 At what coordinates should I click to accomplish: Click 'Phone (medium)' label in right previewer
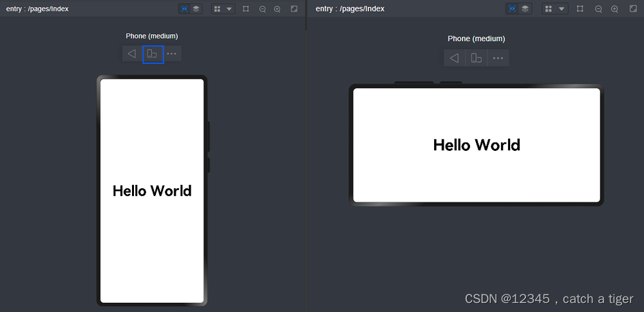point(477,39)
